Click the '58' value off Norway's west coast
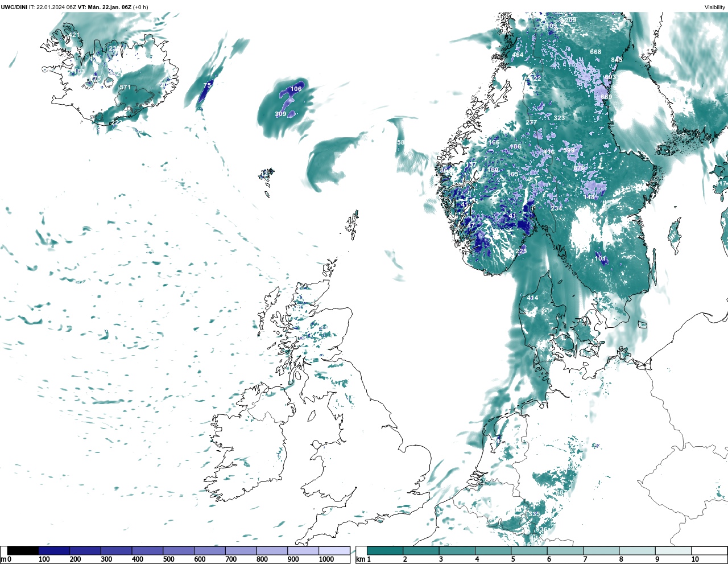The image size is (728, 564). click(400, 143)
